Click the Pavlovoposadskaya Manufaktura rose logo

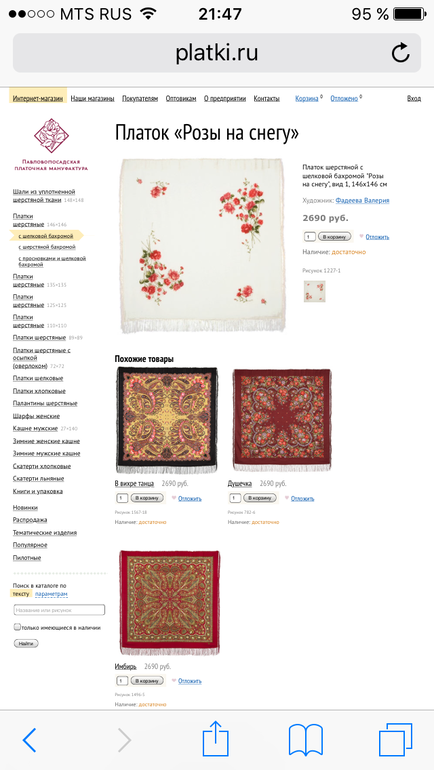(x=51, y=135)
